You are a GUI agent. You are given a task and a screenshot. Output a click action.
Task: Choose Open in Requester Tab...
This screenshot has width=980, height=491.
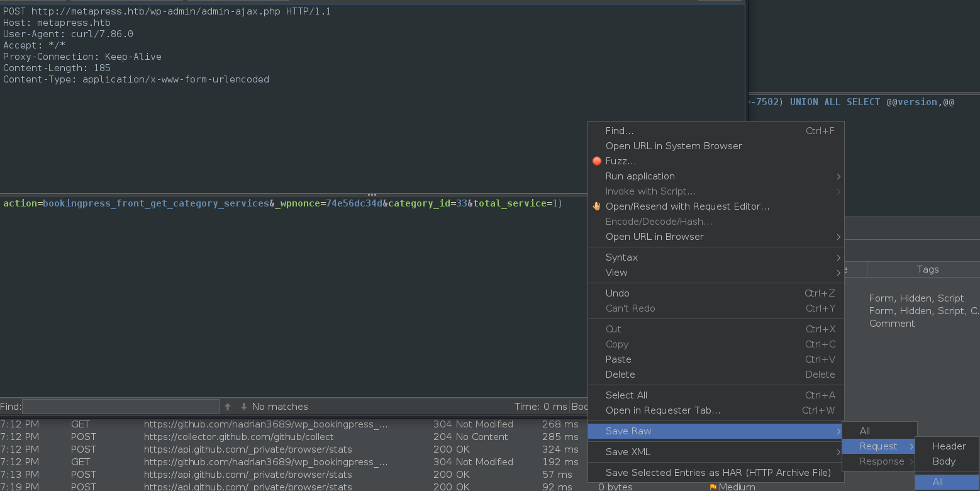pos(716,410)
